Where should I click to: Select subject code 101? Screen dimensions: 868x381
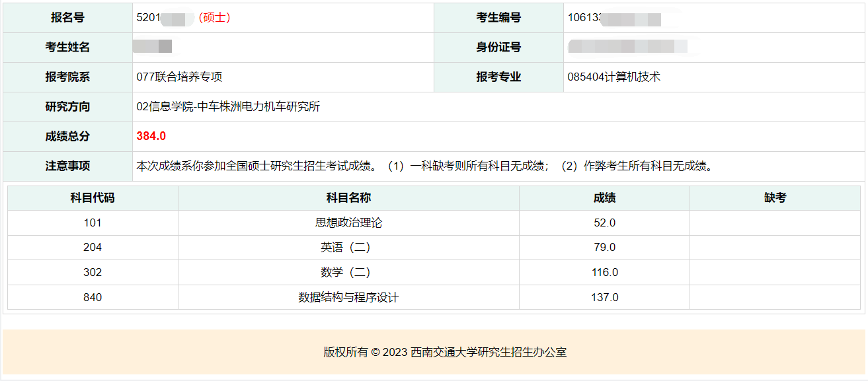pyautogui.click(x=93, y=223)
